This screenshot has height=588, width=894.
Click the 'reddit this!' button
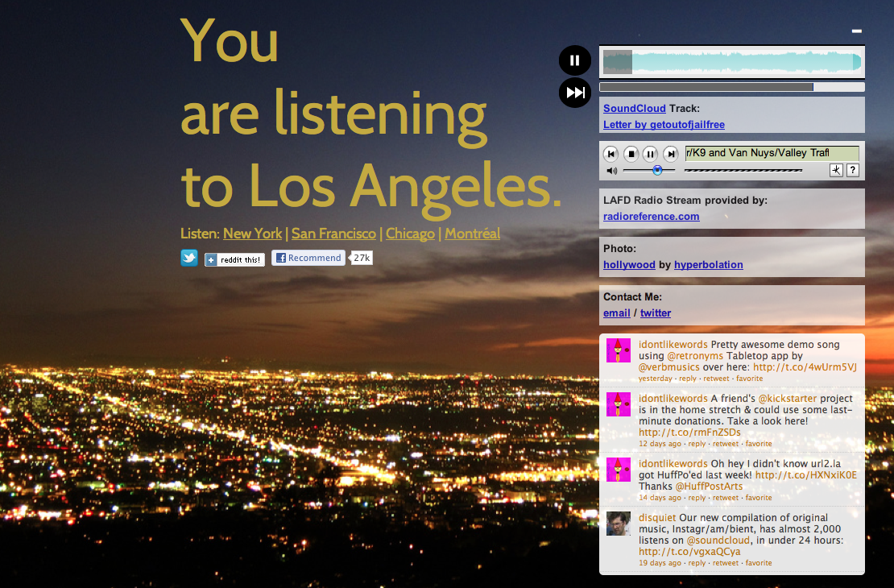(x=234, y=259)
